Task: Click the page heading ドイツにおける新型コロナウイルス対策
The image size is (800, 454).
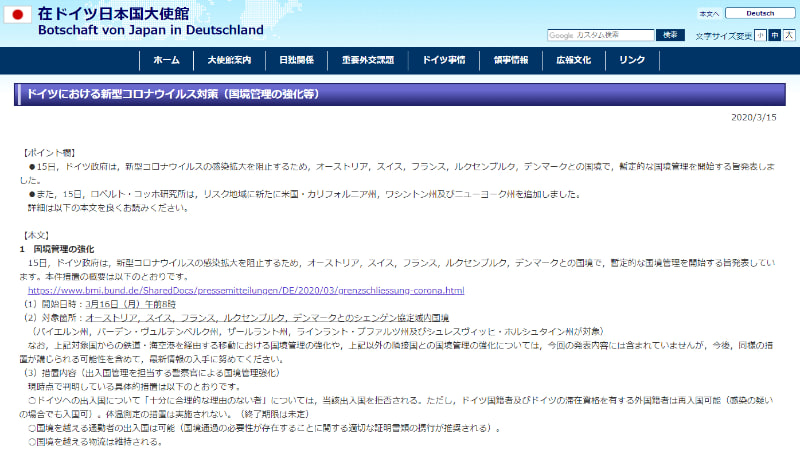Action: pos(173,94)
